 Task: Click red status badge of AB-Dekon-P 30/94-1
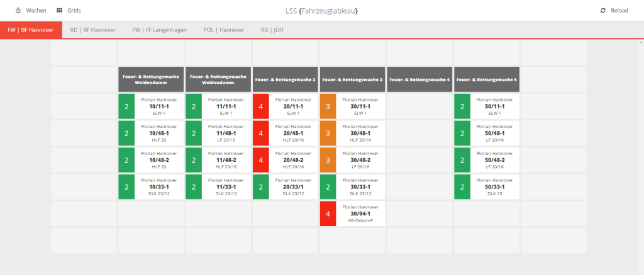(328, 214)
